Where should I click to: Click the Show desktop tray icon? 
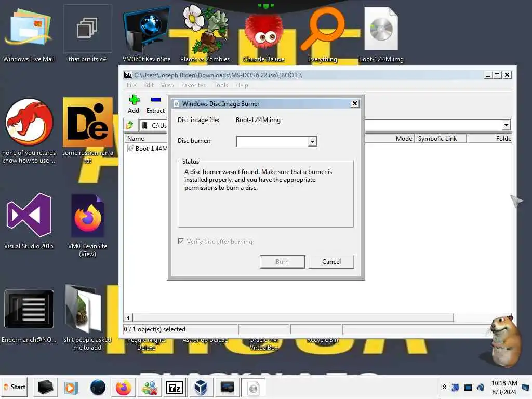[x=526, y=387]
